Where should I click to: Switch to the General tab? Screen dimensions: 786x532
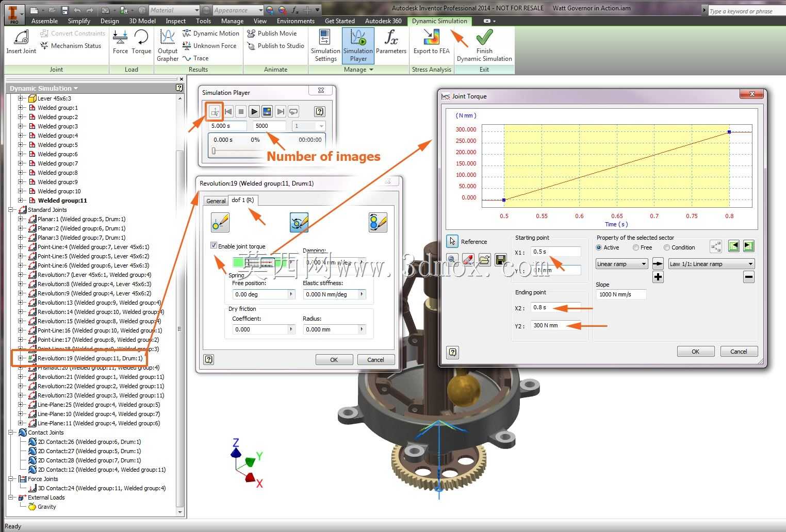coord(216,201)
